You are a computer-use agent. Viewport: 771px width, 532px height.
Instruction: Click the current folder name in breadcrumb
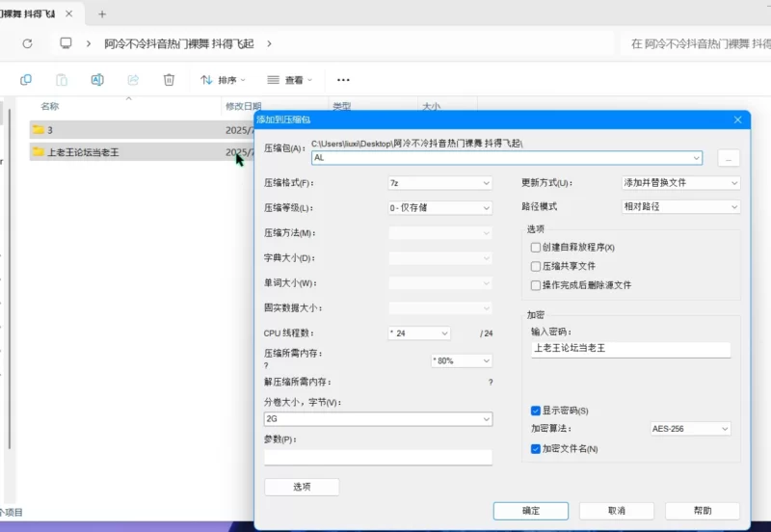pos(179,43)
